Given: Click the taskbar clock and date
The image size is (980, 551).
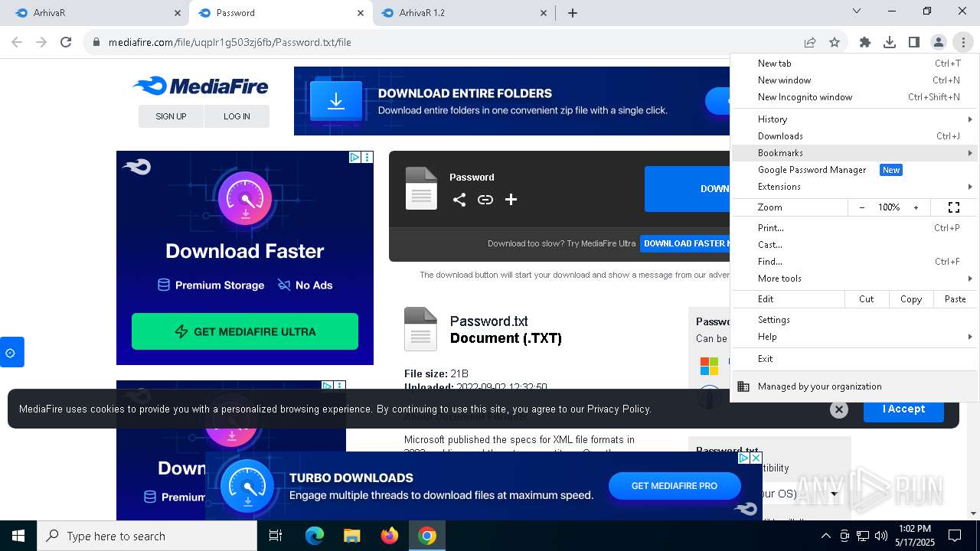Looking at the screenshot, I should 915,536.
